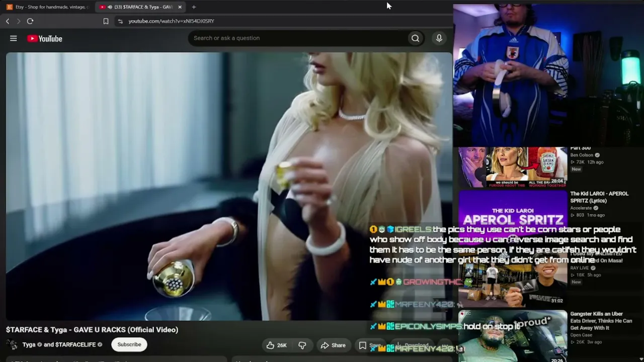Open the Tyga channel avatar
Image resolution: width=644 pixels, height=362 pixels.
coord(13,345)
